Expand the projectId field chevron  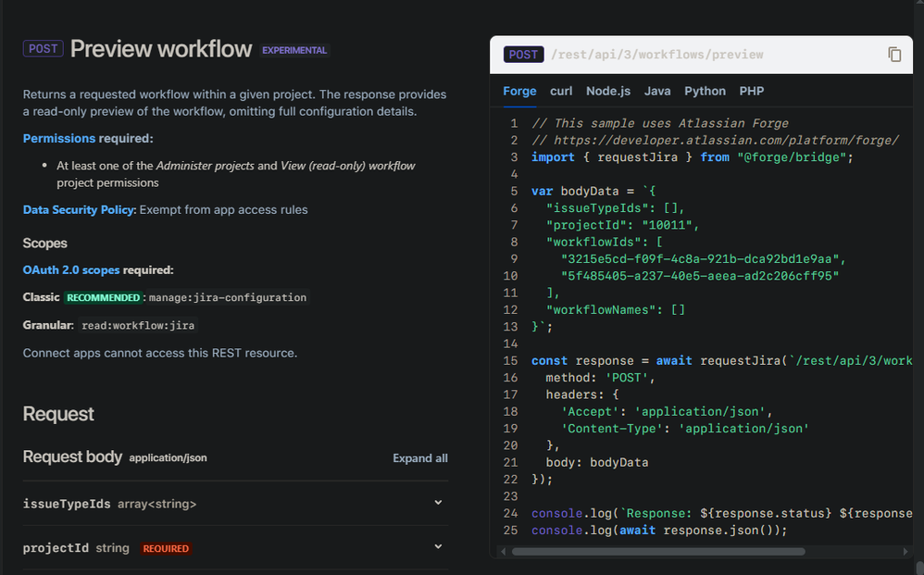[438, 547]
